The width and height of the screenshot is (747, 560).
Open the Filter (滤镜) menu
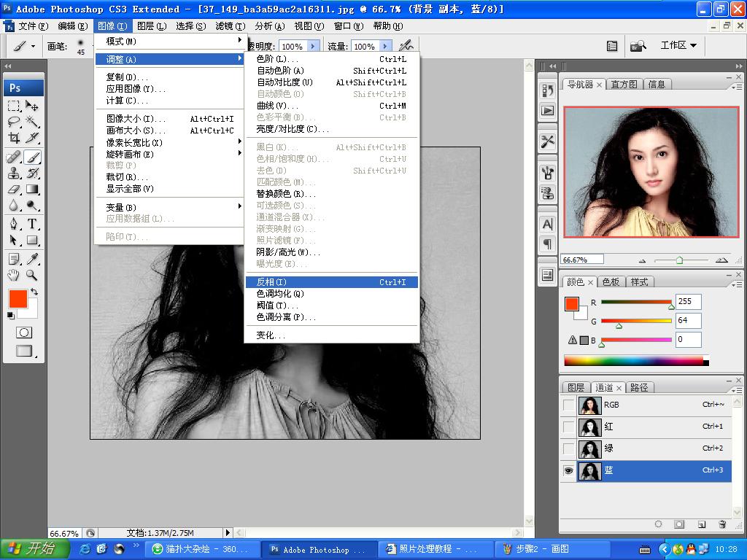click(231, 26)
